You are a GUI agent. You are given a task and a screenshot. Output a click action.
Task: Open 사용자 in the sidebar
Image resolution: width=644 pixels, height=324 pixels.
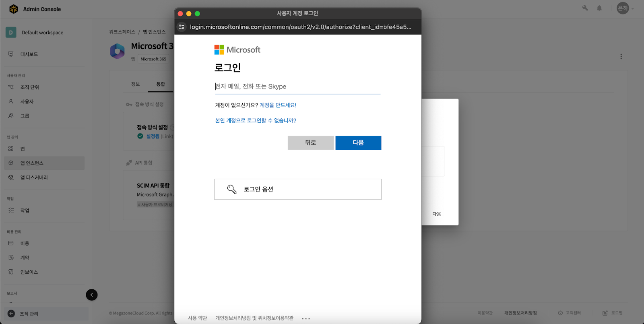(27, 101)
